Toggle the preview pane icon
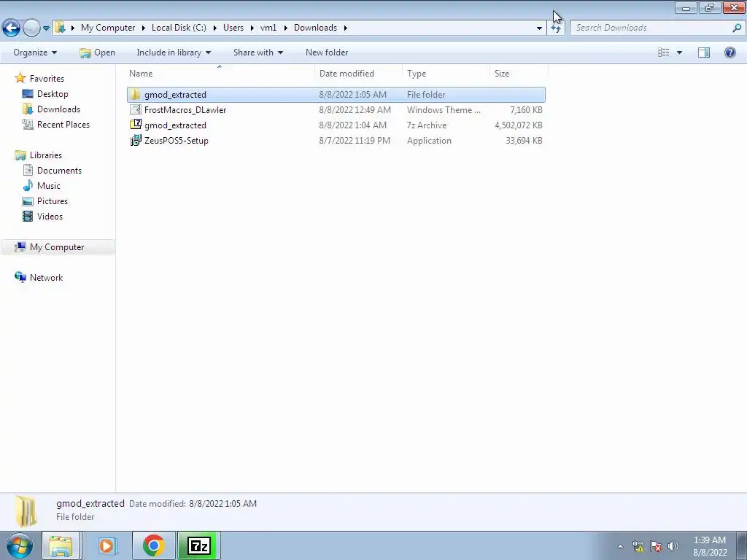Image resolution: width=747 pixels, height=560 pixels. point(704,52)
